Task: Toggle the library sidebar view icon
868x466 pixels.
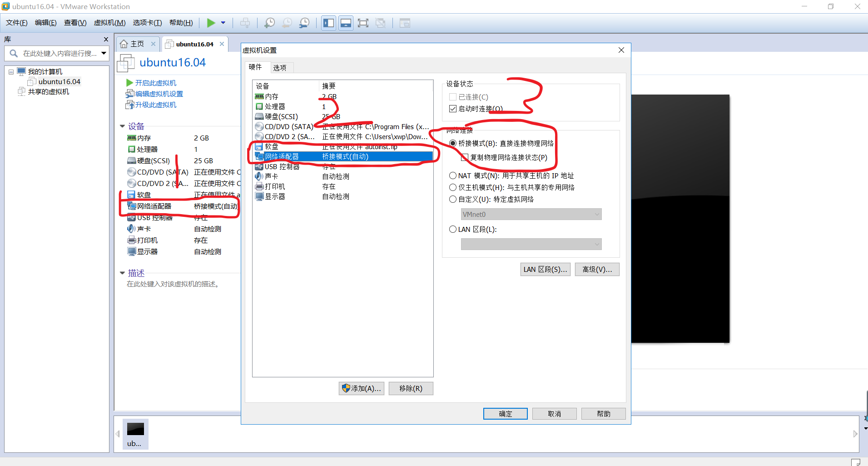Action: pyautogui.click(x=328, y=23)
